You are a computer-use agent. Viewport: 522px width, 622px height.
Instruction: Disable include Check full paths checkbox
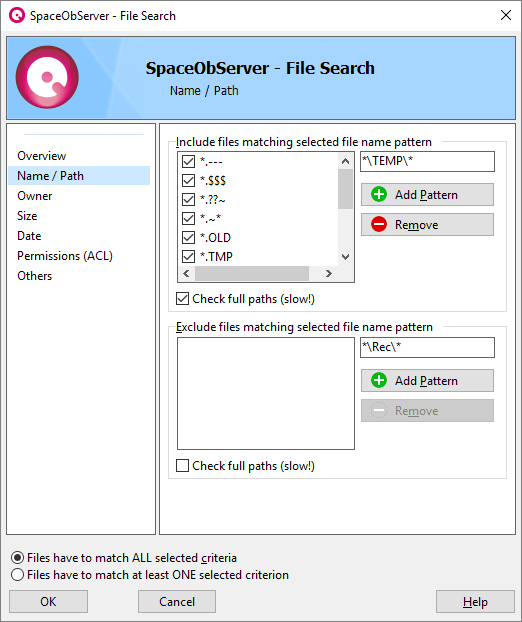pos(182,299)
